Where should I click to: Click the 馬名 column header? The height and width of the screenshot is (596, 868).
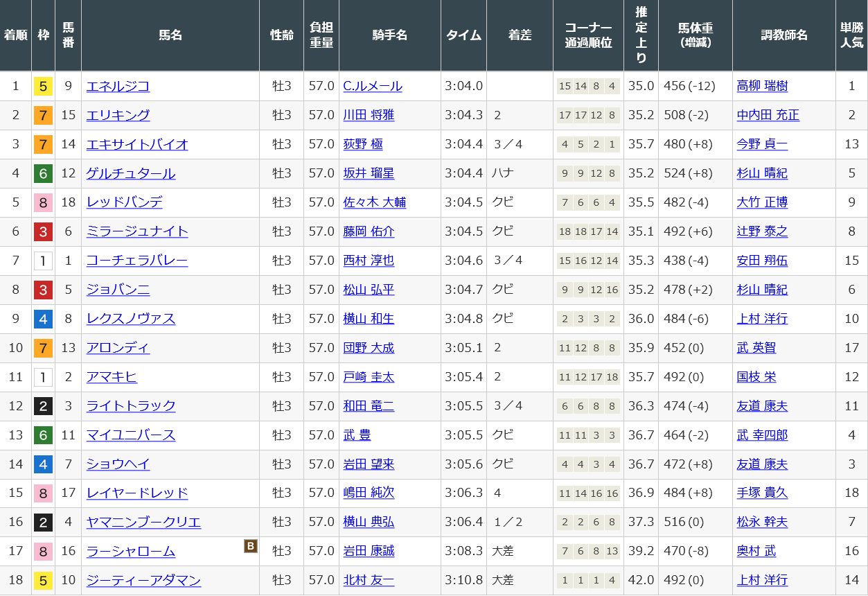point(170,35)
